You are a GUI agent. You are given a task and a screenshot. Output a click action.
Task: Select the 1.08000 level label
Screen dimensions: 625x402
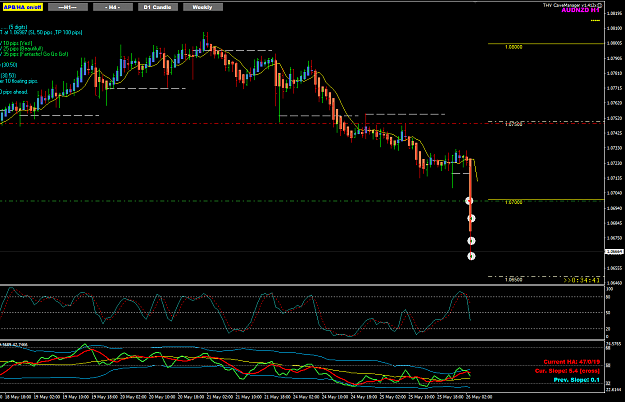(x=513, y=47)
